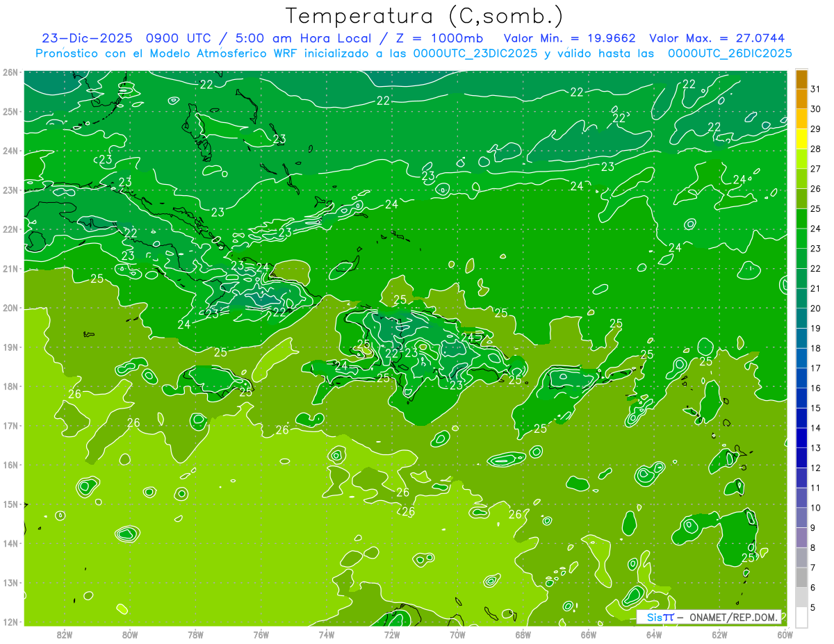Viewport: 834px width, 644px height.
Task: Click the orange swatch between 30 and 31
Action: [802, 99]
